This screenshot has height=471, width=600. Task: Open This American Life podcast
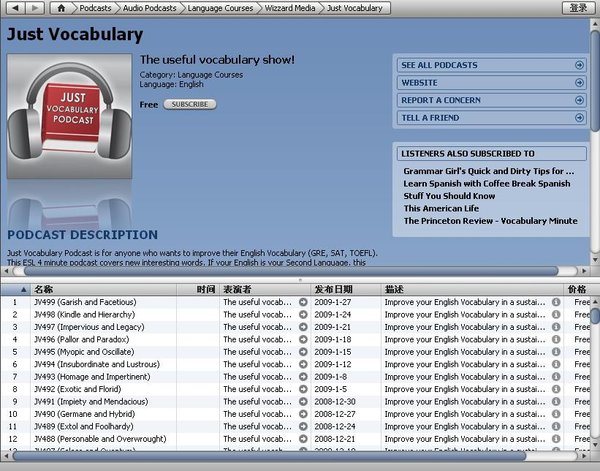[441, 209]
